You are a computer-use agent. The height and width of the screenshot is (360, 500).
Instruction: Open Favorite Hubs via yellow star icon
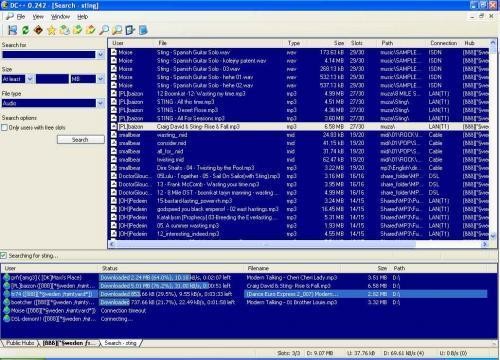click(52, 30)
